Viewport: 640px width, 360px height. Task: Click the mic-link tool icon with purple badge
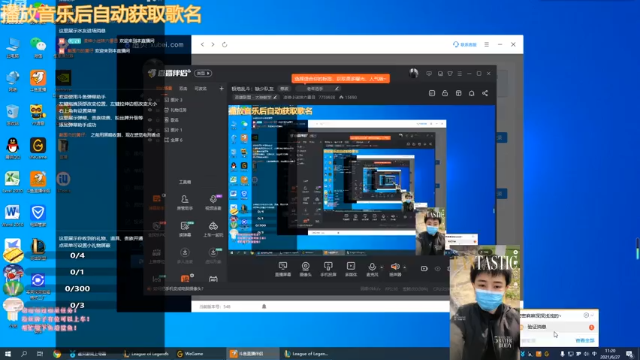click(213, 199)
